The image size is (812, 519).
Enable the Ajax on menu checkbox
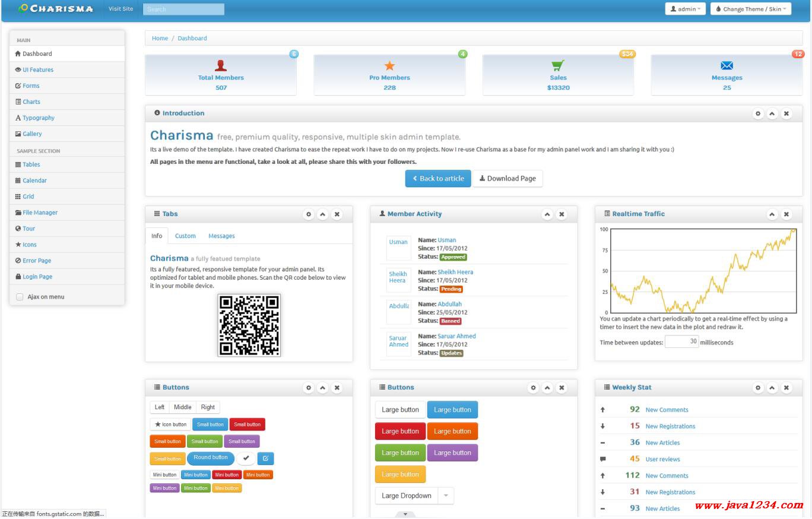point(20,297)
